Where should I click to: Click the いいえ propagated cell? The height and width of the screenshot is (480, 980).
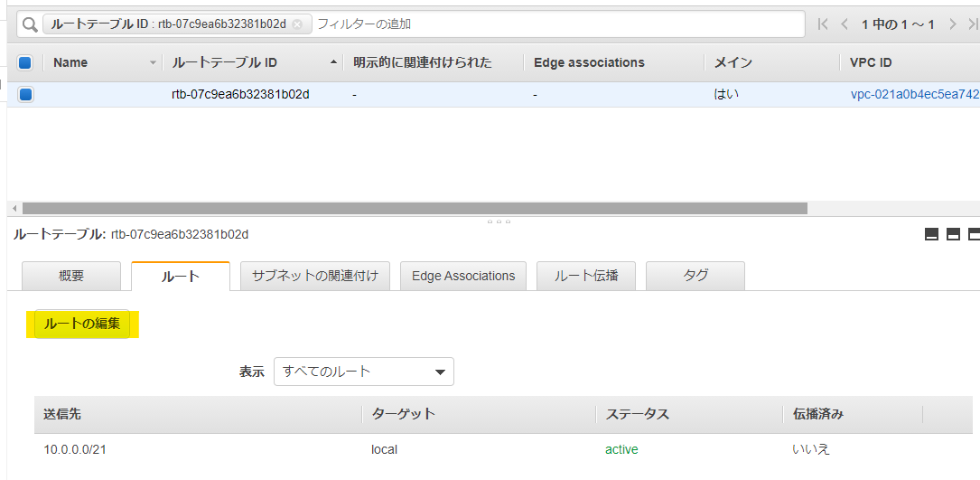[810, 449]
